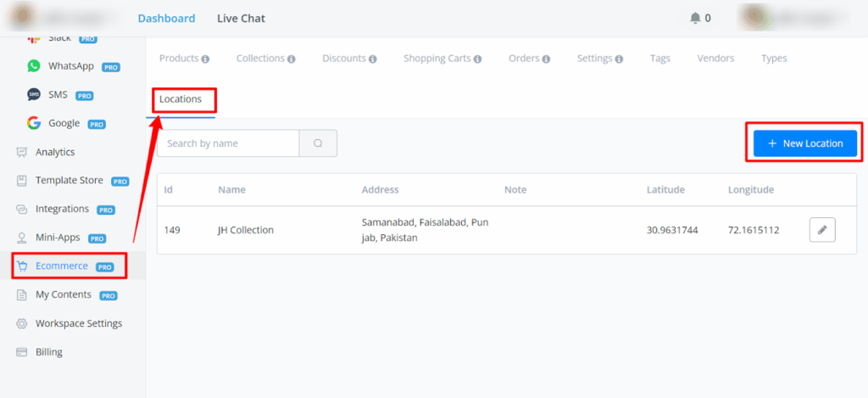
Task: Click the search magnifier button
Action: tap(318, 143)
